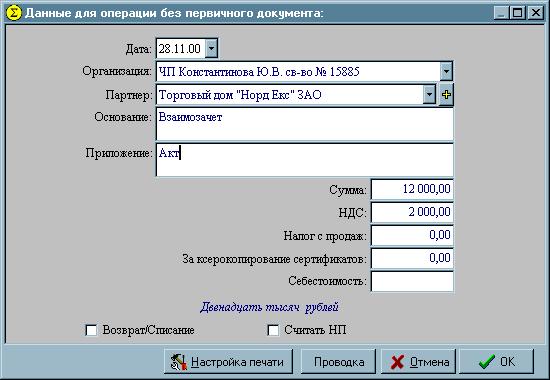Click the За ксерокопирование сертификатов field
550x380 pixels.
click(412, 258)
